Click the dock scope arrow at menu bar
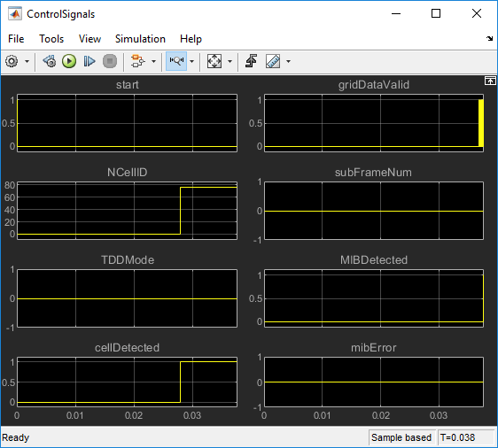498x448 pixels. click(x=489, y=39)
